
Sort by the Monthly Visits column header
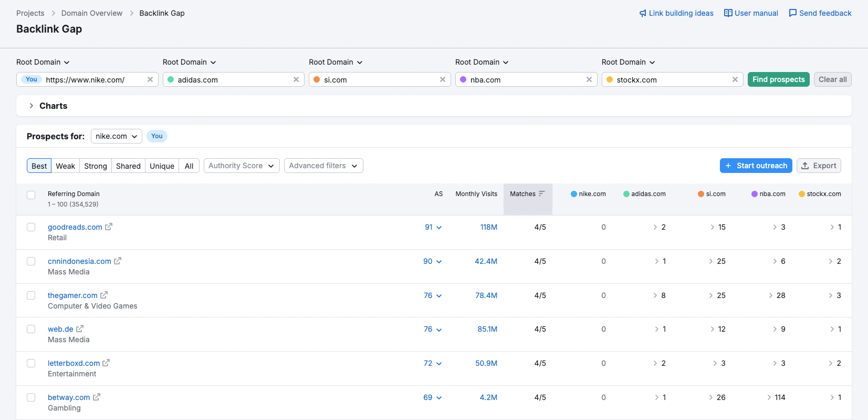[476, 194]
